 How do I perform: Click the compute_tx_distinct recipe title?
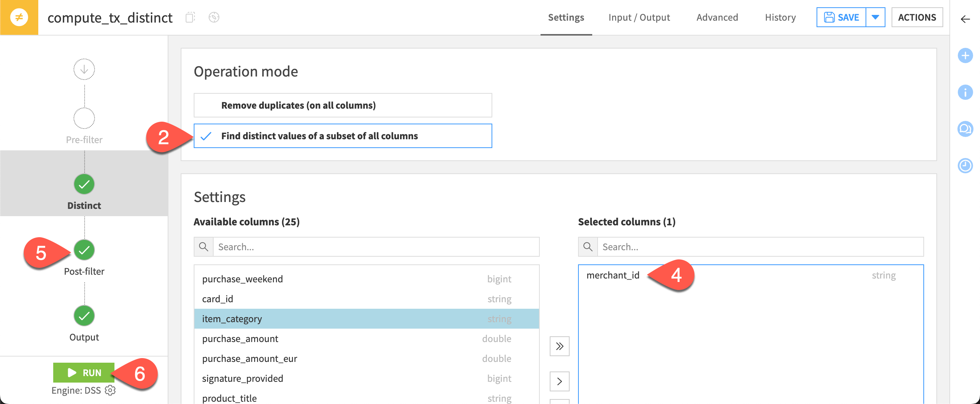110,18
